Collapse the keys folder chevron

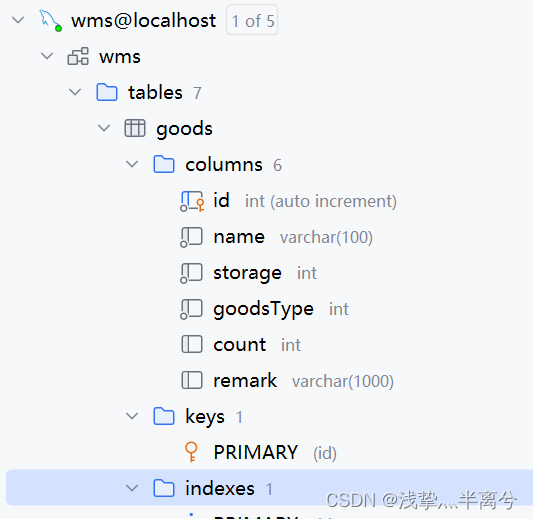132,416
